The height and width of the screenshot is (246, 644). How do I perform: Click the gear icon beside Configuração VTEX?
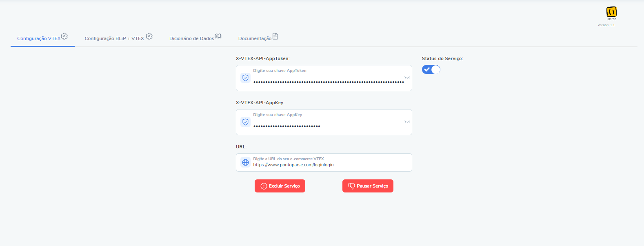(x=64, y=36)
